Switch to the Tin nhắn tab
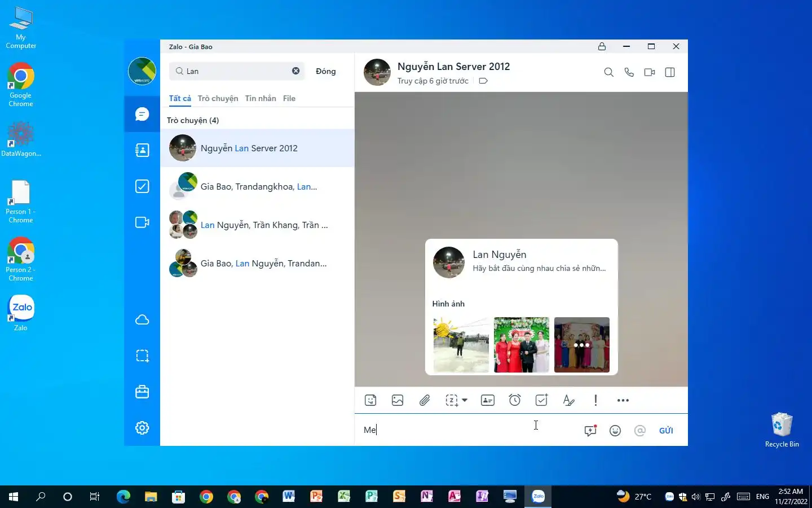This screenshot has width=812, height=508. click(261, 98)
